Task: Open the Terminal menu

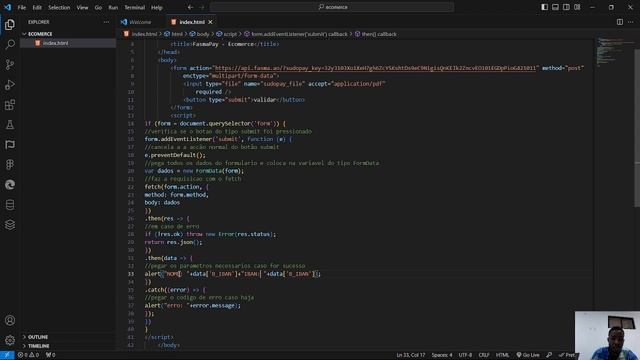Action: click(x=134, y=7)
